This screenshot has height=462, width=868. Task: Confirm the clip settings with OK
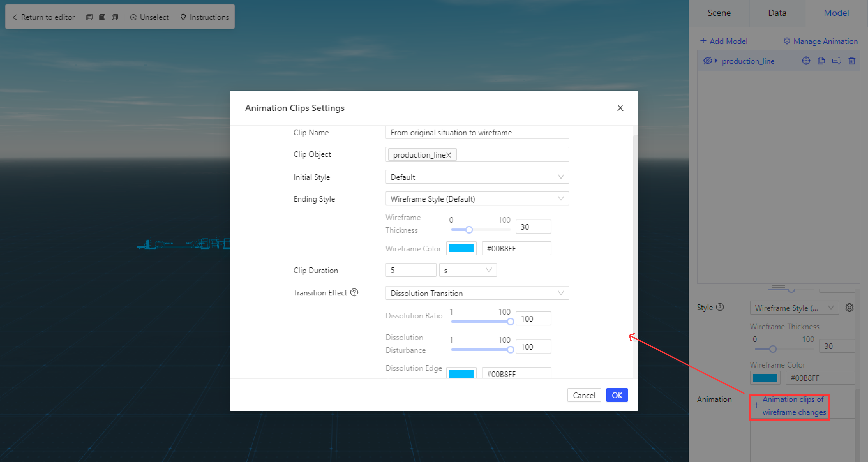(x=617, y=395)
